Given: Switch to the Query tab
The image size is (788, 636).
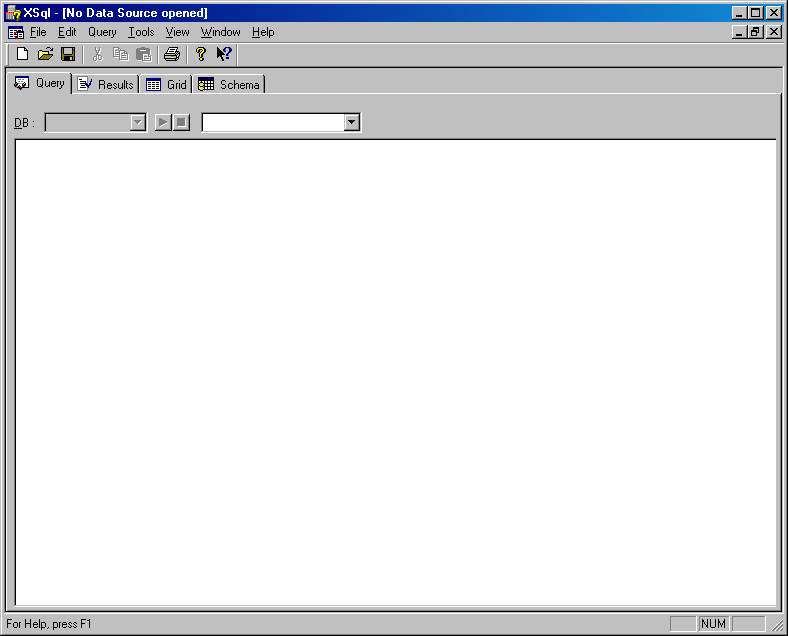Looking at the screenshot, I should pos(40,83).
